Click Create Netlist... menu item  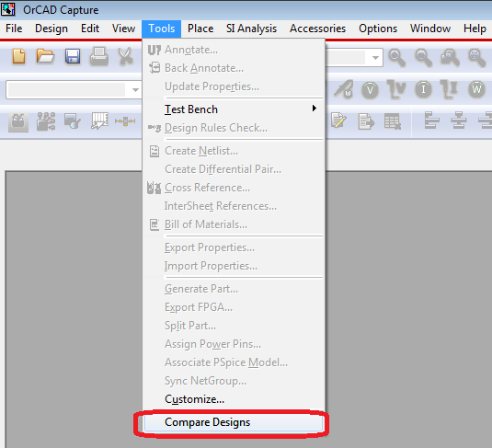pos(234,151)
